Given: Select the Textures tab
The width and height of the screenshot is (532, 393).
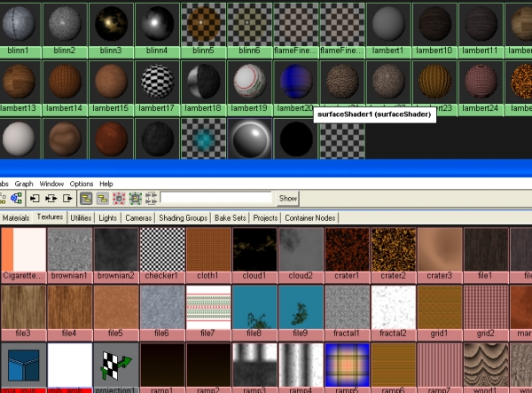Looking at the screenshot, I should click(x=50, y=217).
